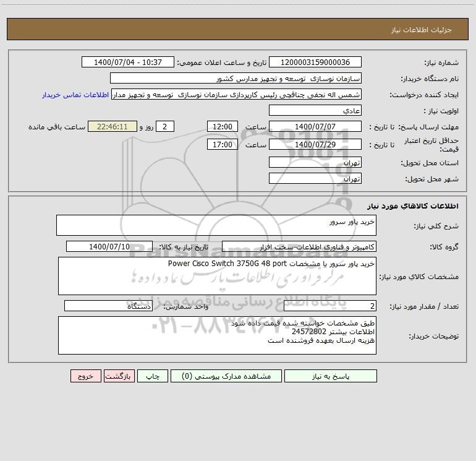Click the پاسخ به نیاز button
The image size is (476, 461).
(x=331, y=376)
